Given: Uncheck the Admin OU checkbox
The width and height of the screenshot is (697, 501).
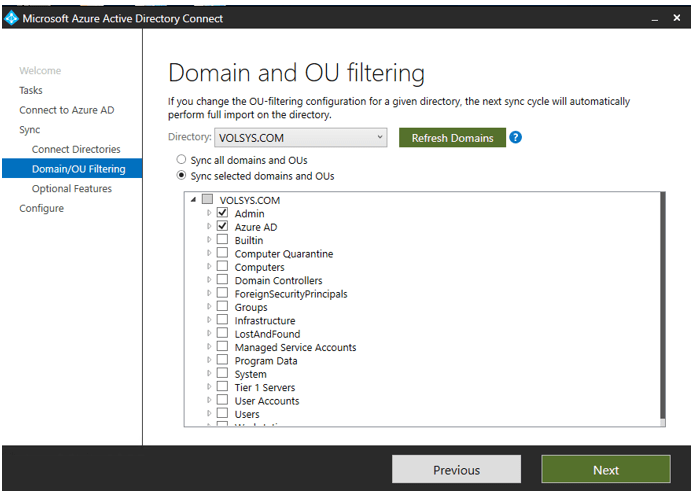Looking at the screenshot, I should pyautogui.click(x=222, y=214).
